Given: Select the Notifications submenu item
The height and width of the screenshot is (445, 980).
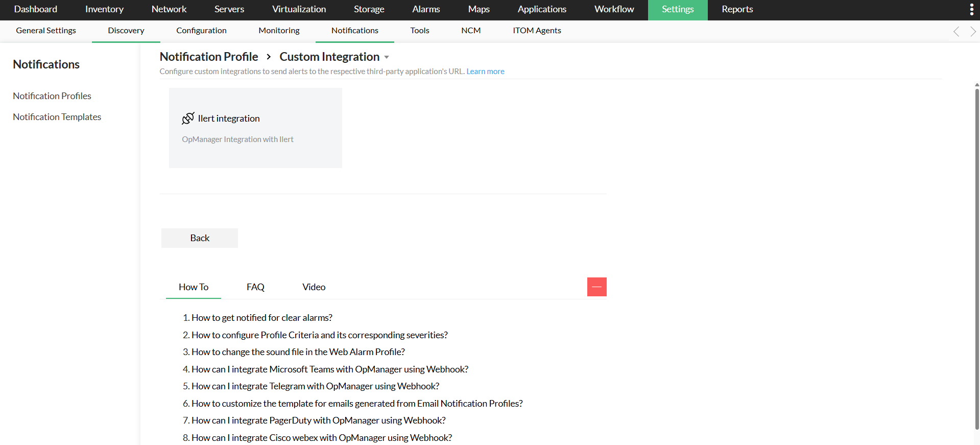Looking at the screenshot, I should pos(355,31).
